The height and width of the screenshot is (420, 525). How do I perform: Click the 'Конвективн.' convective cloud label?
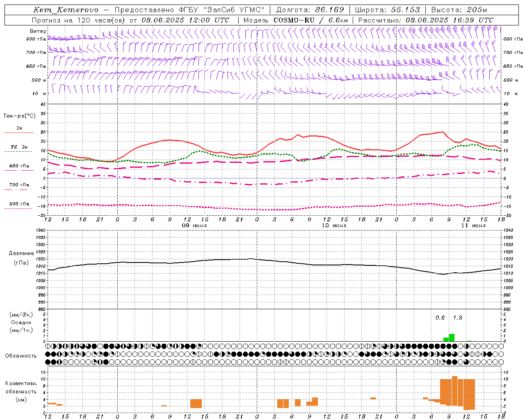tap(21, 383)
